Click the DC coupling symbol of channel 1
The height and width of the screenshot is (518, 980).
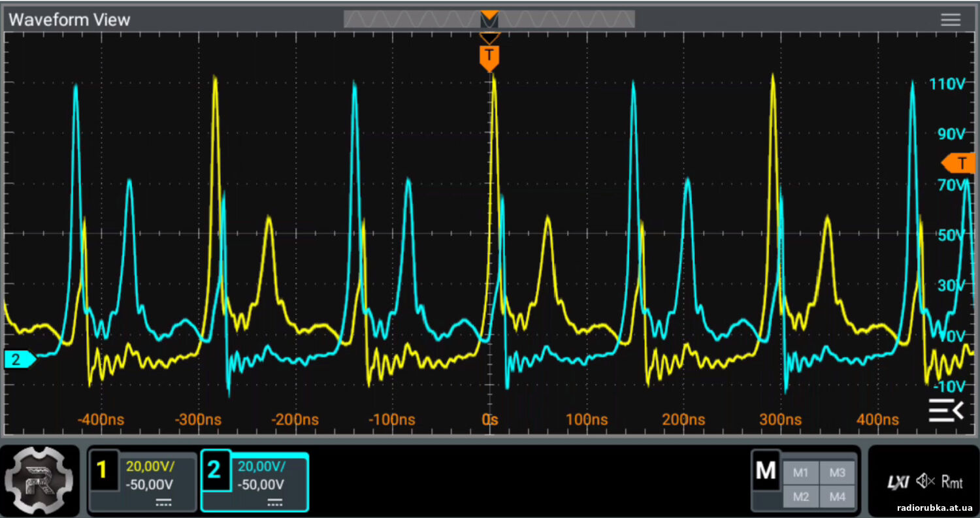[x=163, y=502]
